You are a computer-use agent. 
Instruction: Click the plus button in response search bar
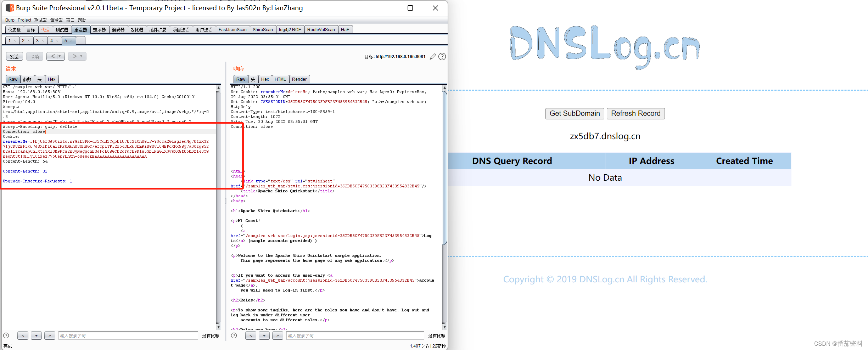coord(264,335)
